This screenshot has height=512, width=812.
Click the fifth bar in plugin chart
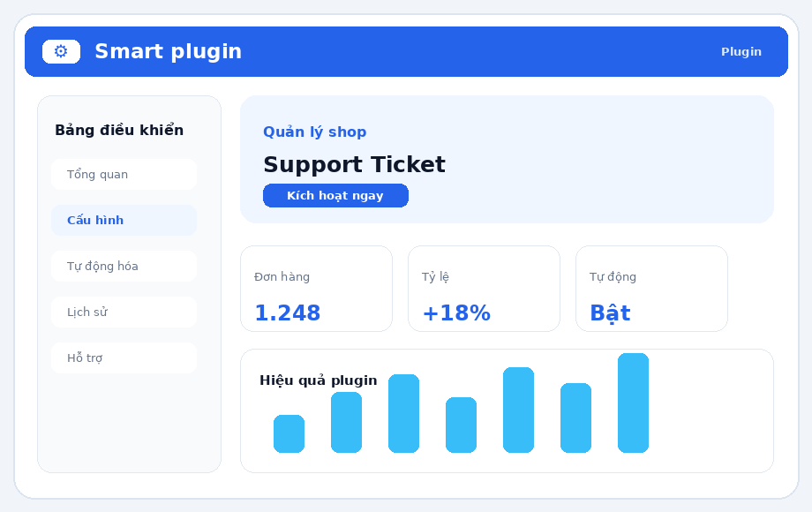click(518, 410)
